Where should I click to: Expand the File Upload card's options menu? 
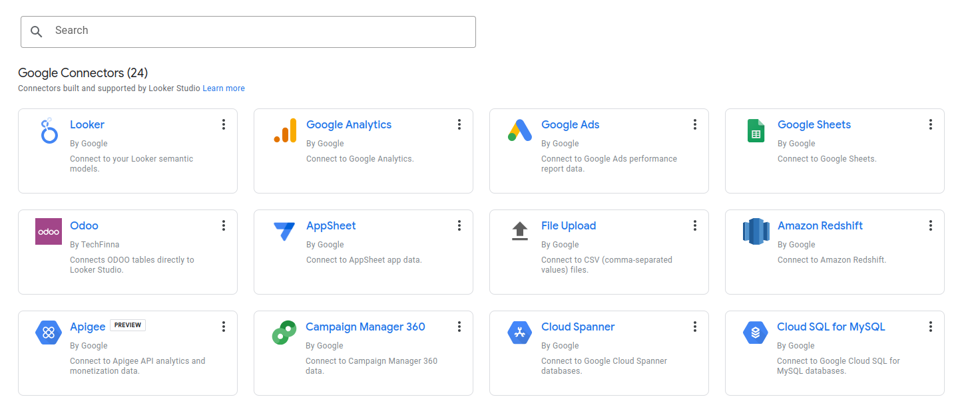pos(694,225)
